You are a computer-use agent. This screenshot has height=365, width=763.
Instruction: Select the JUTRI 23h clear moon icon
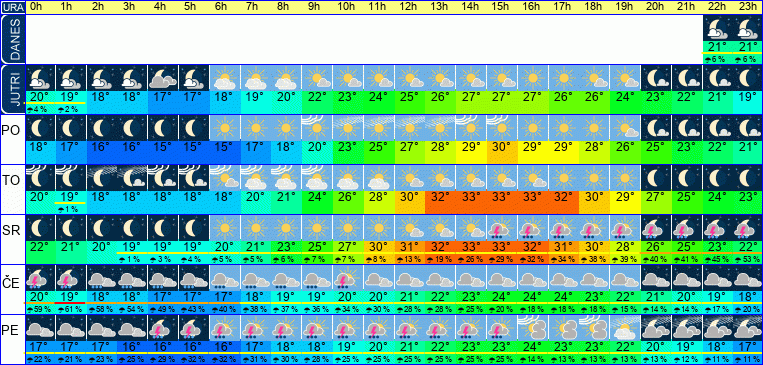click(748, 78)
